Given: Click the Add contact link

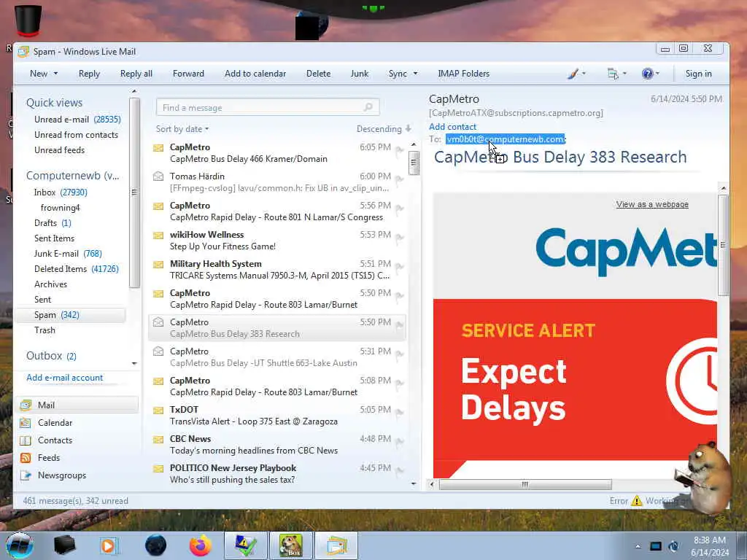Looking at the screenshot, I should tap(452, 127).
